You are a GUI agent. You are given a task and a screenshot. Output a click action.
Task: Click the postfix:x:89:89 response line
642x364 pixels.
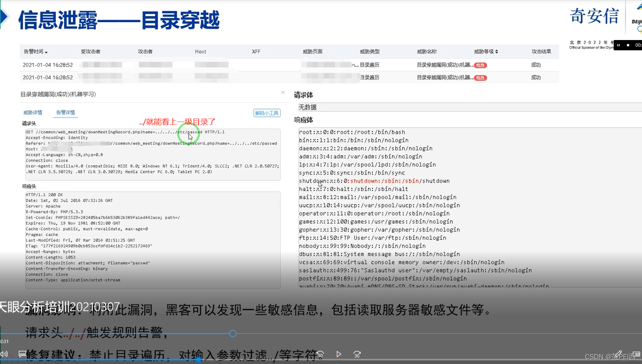coord(383,278)
